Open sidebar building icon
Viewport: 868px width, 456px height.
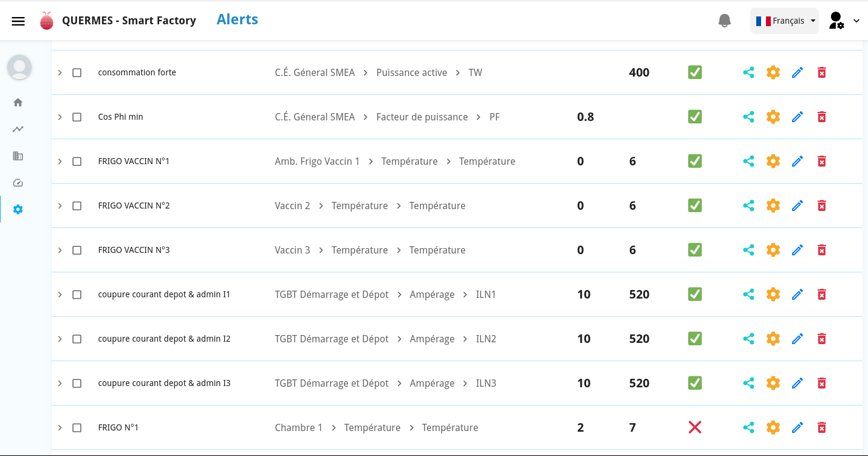pos(18,156)
